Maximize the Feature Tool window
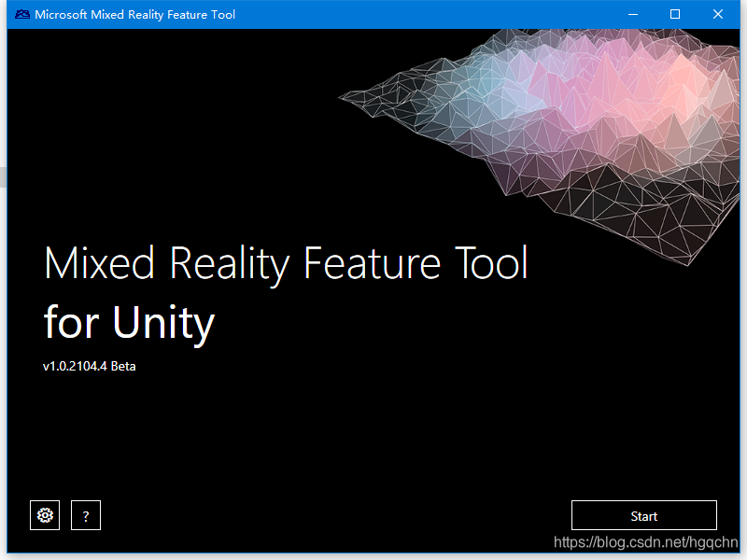This screenshot has height=560, width=747. coord(674,14)
